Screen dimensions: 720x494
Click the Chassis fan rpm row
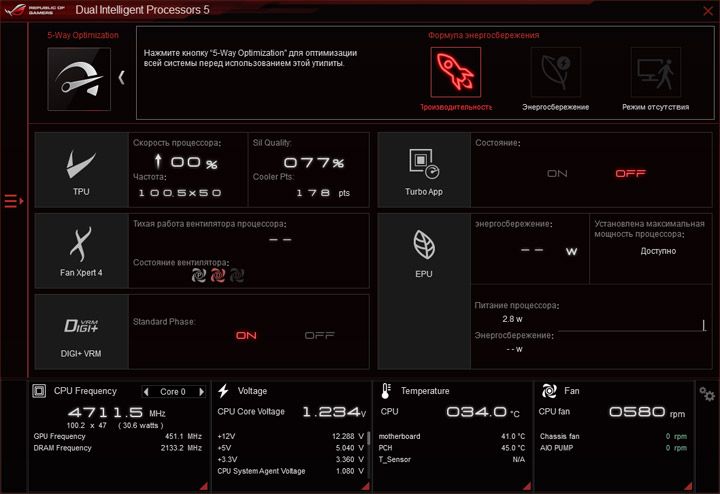pyautogui.click(x=613, y=437)
